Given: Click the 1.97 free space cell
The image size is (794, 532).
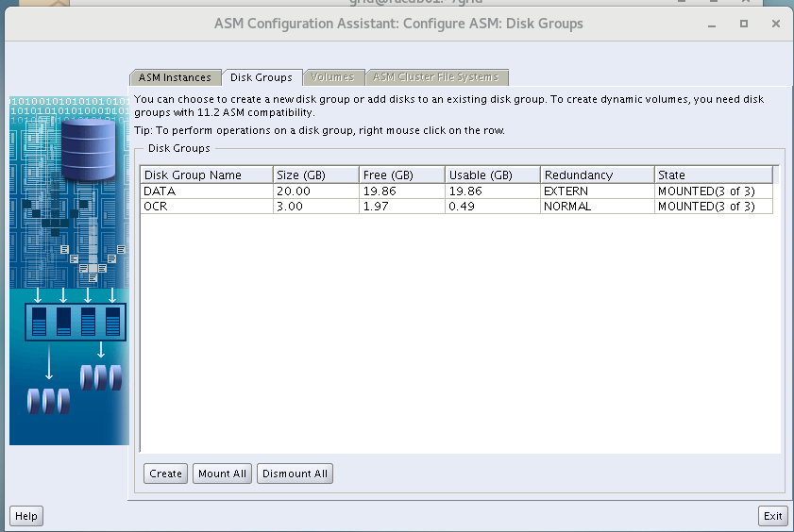Looking at the screenshot, I should point(402,207).
